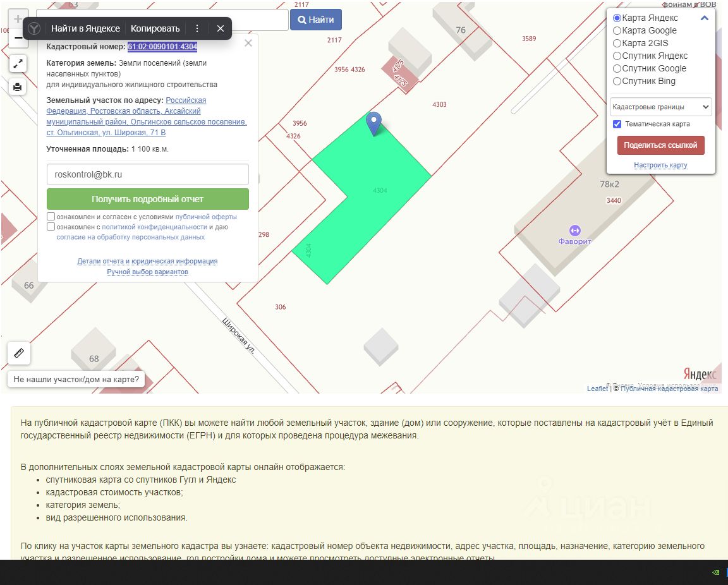Screen dimensions: 728x585
Task: Select Карта Яндекс map layer
Action: pos(617,18)
